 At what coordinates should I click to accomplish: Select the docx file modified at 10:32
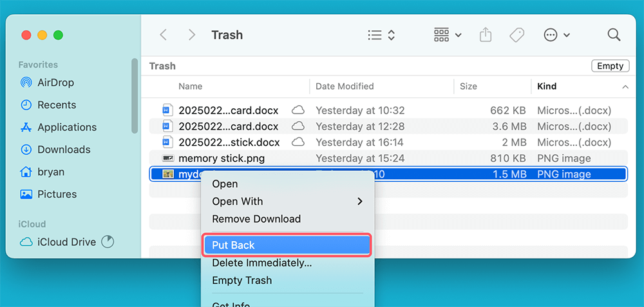[x=388, y=110]
